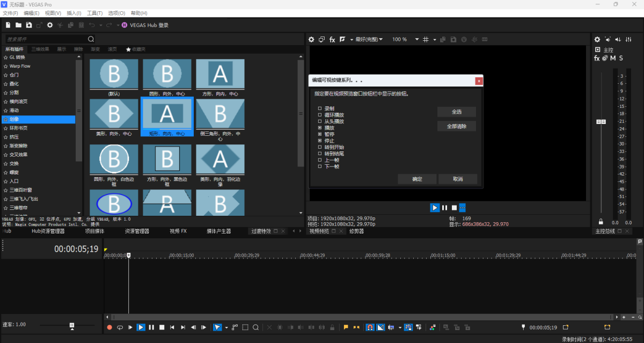Click the magnifier icon beside plugin search

coord(91,39)
